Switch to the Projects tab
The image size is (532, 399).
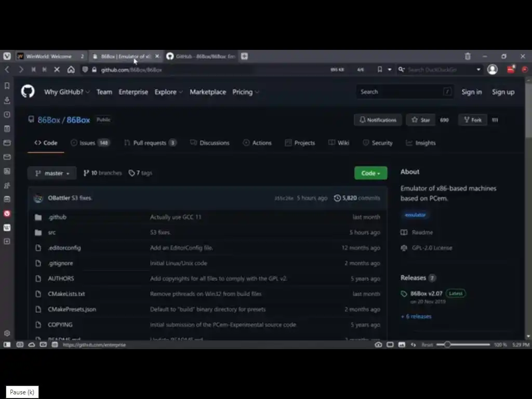(300, 143)
